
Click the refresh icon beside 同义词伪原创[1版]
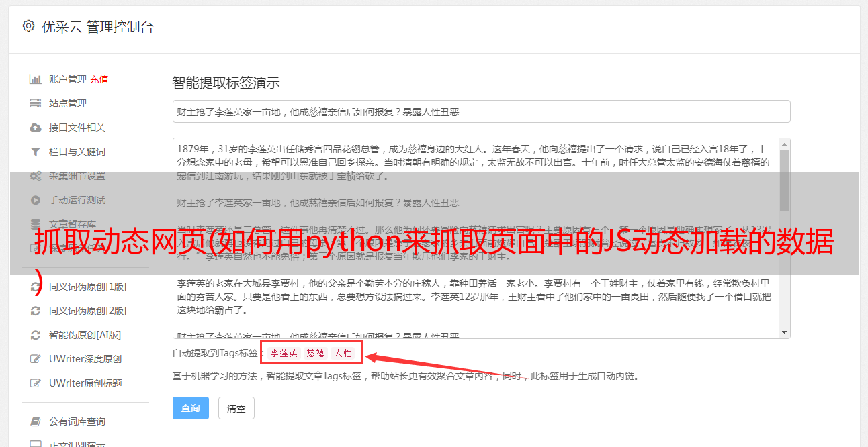click(35, 287)
